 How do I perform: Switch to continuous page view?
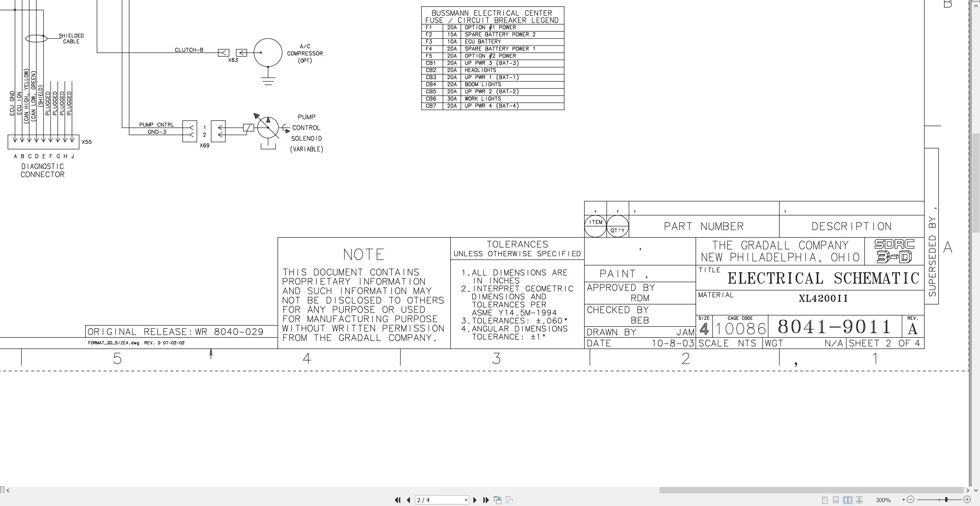pos(836,500)
